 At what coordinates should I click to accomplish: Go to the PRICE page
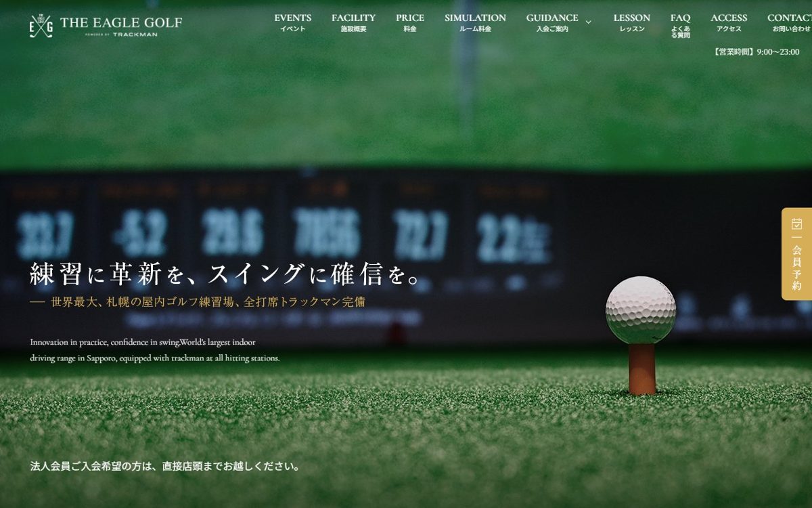click(x=410, y=22)
